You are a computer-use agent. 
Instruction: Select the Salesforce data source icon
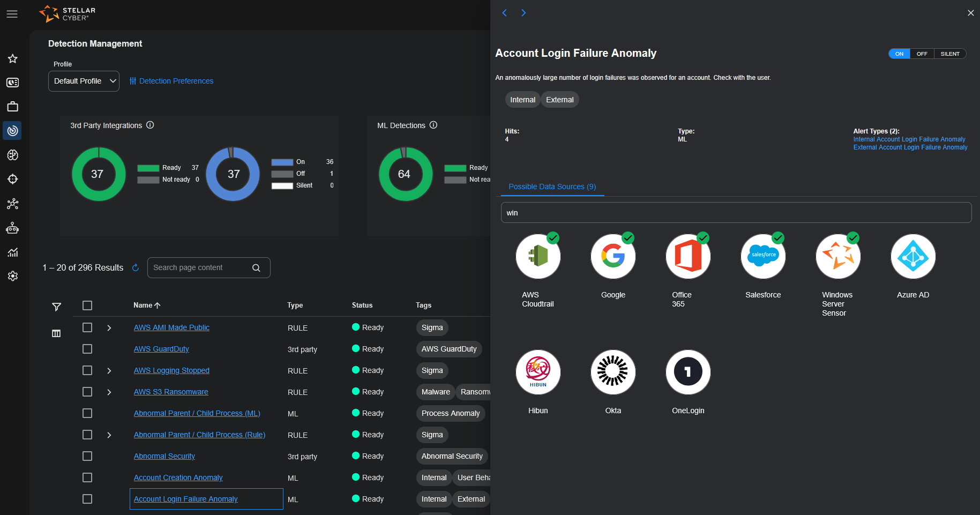(x=763, y=257)
